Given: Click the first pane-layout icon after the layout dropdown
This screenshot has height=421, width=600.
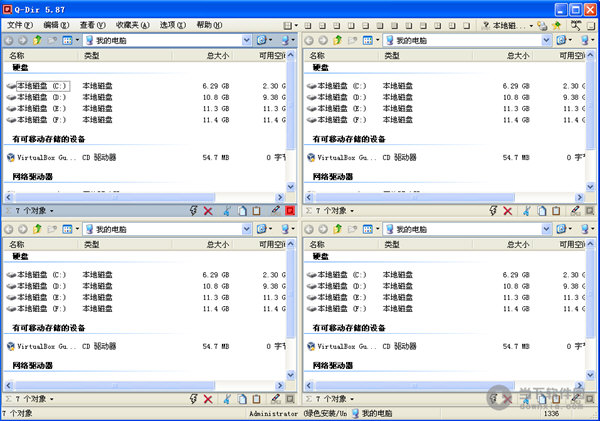Looking at the screenshot, I should click(308, 26).
